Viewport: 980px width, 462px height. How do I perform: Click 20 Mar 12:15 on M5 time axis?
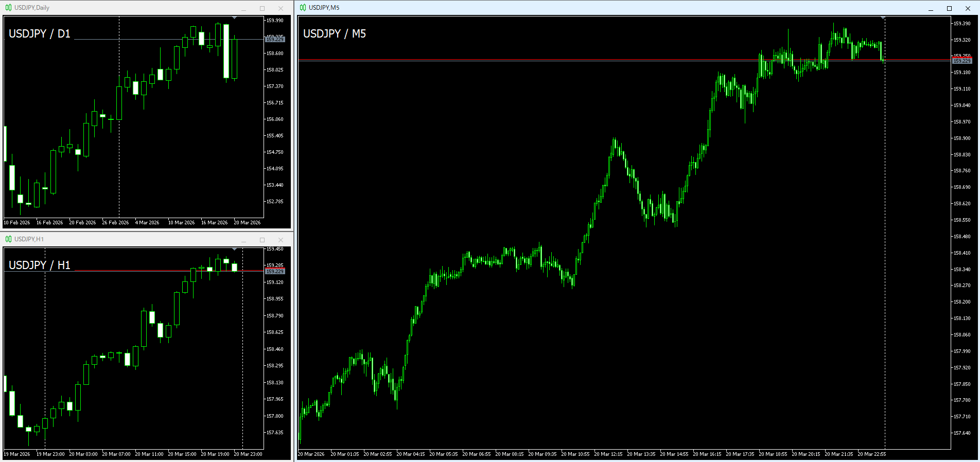(x=608, y=454)
